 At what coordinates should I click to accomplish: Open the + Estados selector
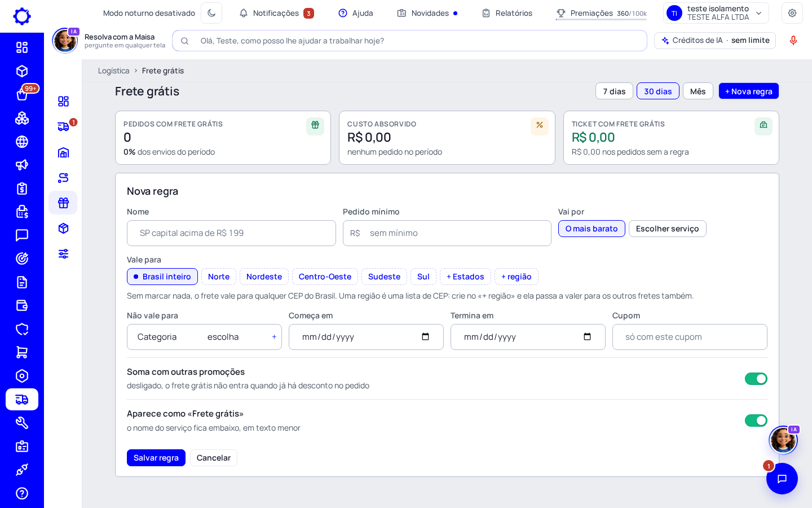[x=465, y=277]
